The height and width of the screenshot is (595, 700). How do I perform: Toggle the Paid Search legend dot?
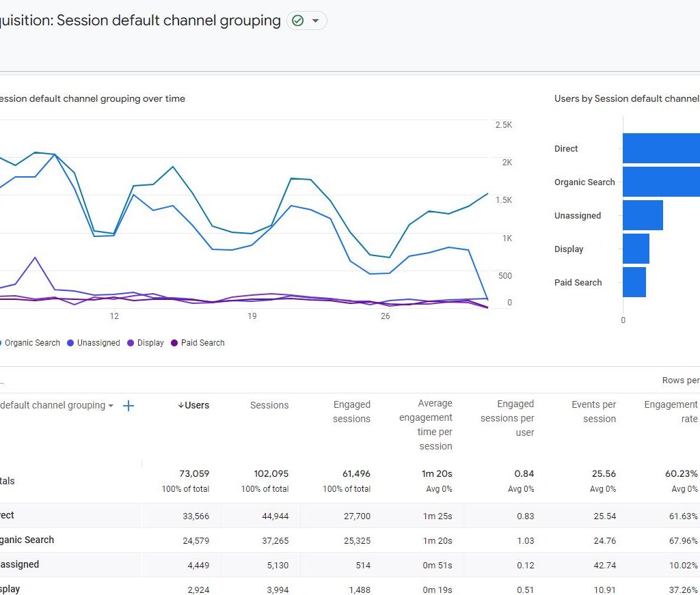pyautogui.click(x=174, y=343)
